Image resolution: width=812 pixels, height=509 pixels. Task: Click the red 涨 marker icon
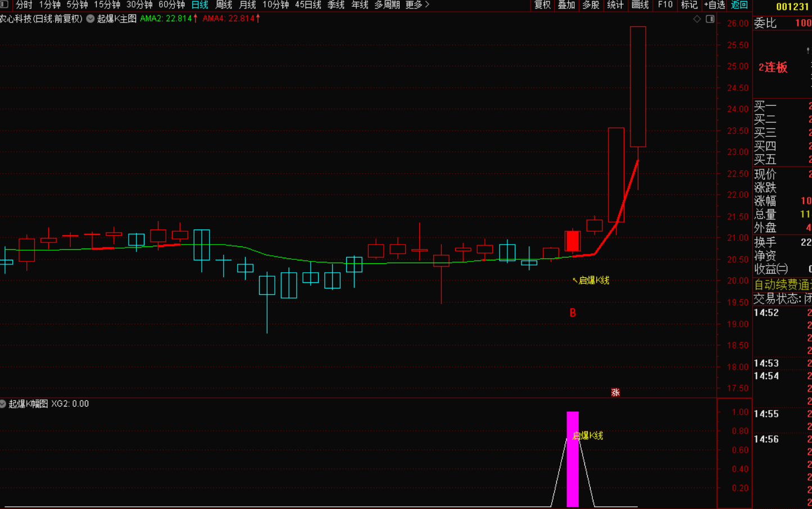(x=615, y=393)
